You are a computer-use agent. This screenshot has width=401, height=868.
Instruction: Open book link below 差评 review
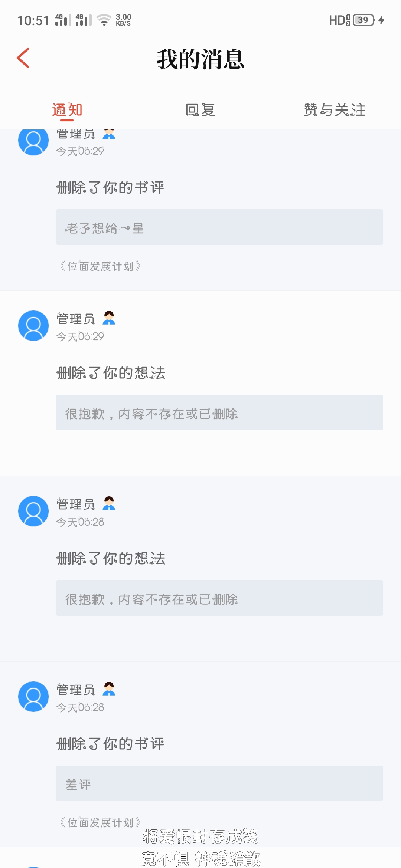tap(100, 822)
